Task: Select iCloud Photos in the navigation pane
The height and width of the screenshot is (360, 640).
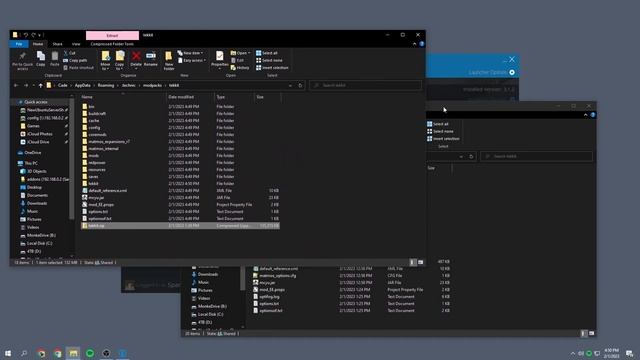Action: [40, 134]
